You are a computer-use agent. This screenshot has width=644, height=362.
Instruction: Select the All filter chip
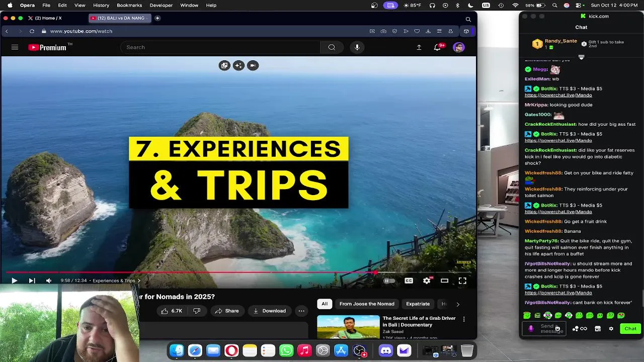click(325, 304)
